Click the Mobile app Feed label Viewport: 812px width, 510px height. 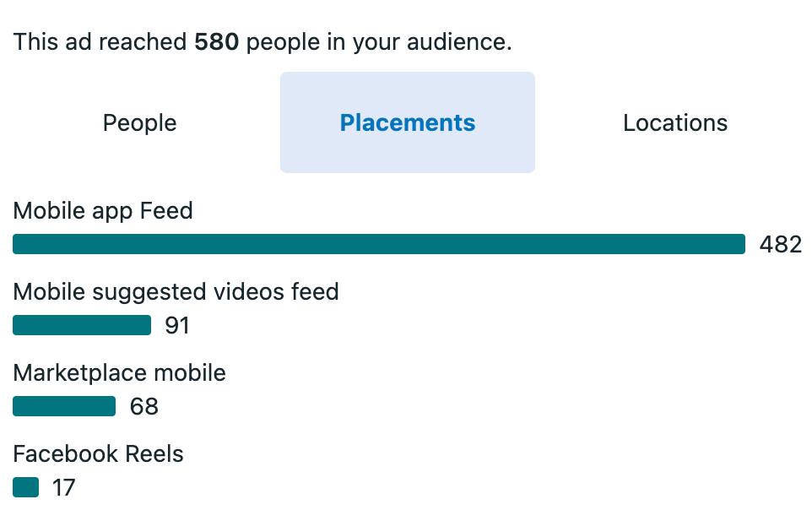[103, 210]
